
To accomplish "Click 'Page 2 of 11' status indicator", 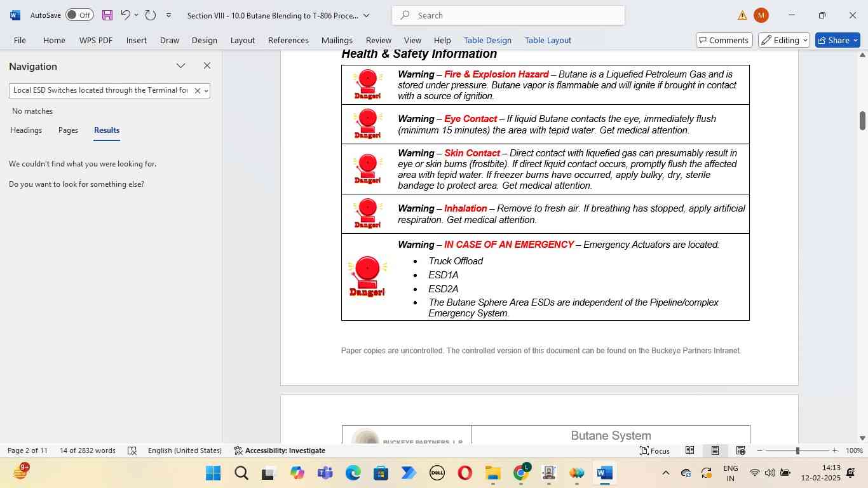I will pos(27,451).
